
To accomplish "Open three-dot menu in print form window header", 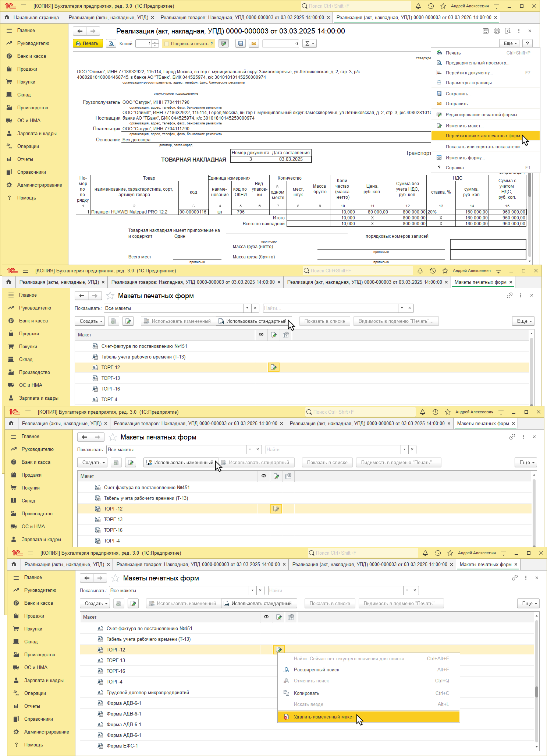I will tap(519, 31).
